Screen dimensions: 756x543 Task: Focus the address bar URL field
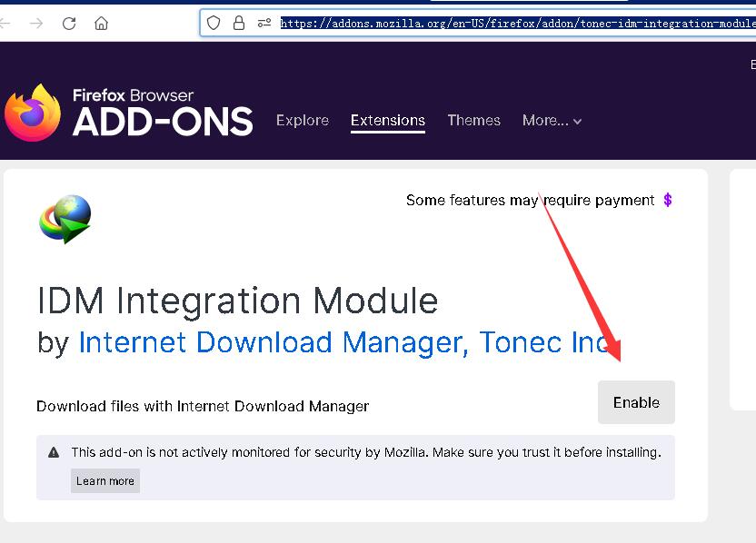pyautogui.click(x=513, y=24)
